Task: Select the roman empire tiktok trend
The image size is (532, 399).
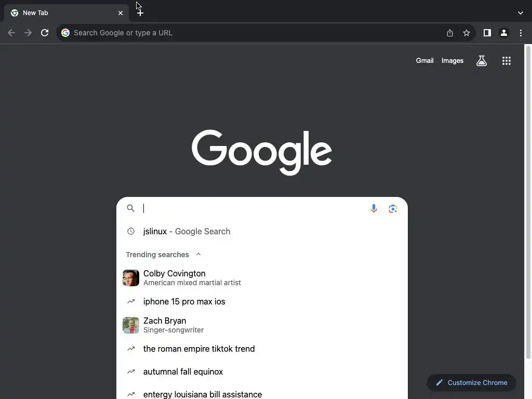Action: pyautogui.click(x=262, y=349)
